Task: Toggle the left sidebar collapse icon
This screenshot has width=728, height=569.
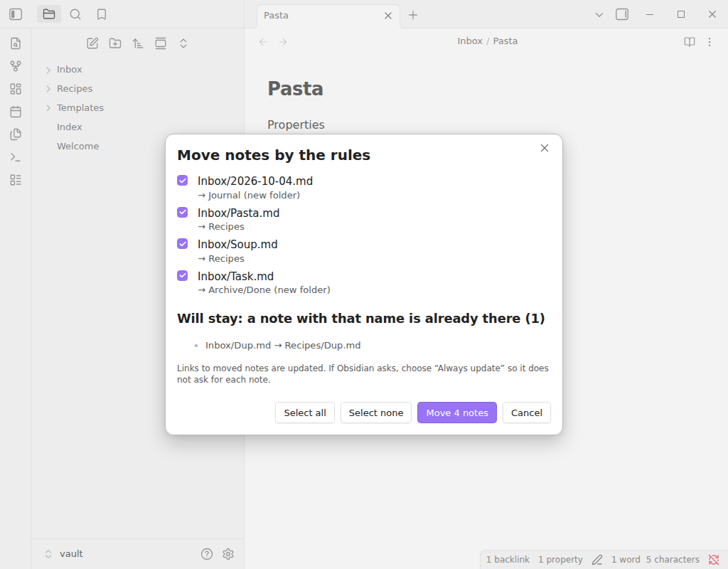Action: click(16, 14)
